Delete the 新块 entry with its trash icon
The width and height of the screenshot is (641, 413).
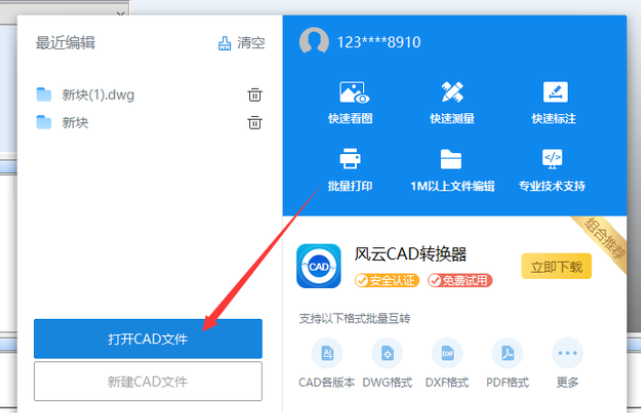point(254,122)
